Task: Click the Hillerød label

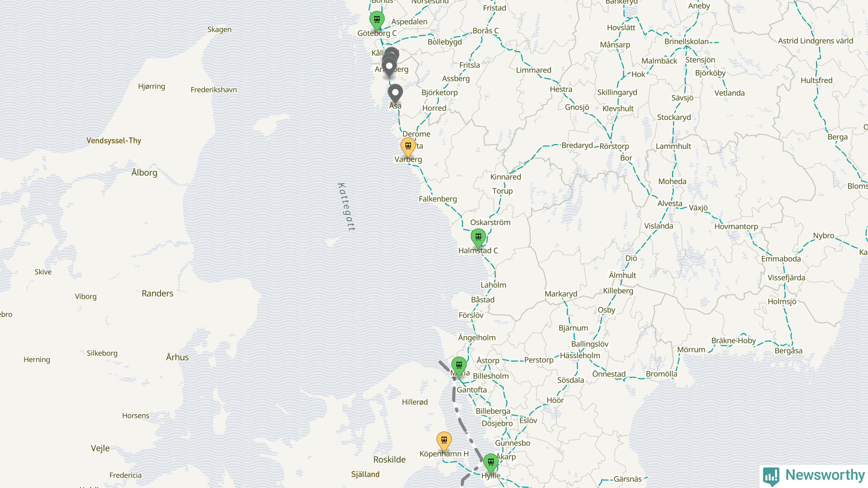Action: click(x=415, y=402)
